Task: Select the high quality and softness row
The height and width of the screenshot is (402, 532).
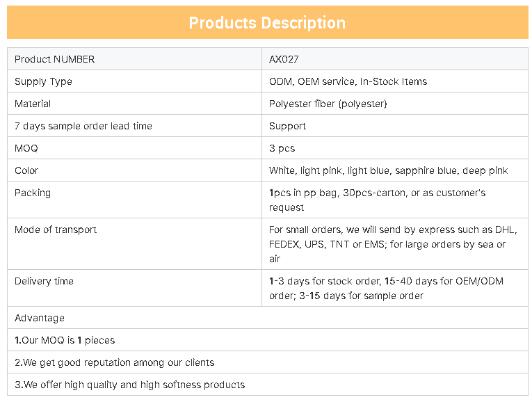Action: 268,385
